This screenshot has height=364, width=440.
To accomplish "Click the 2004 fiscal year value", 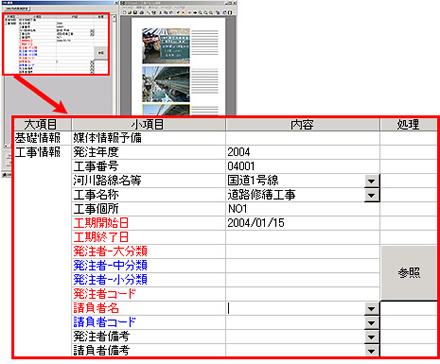I will [x=239, y=152].
